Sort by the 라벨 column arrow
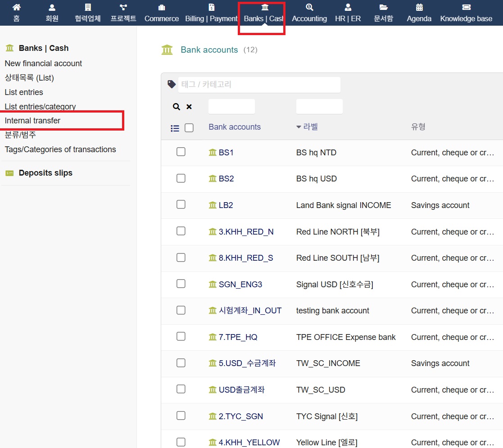Viewport: 503px width, 448px height. click(299, 127)
